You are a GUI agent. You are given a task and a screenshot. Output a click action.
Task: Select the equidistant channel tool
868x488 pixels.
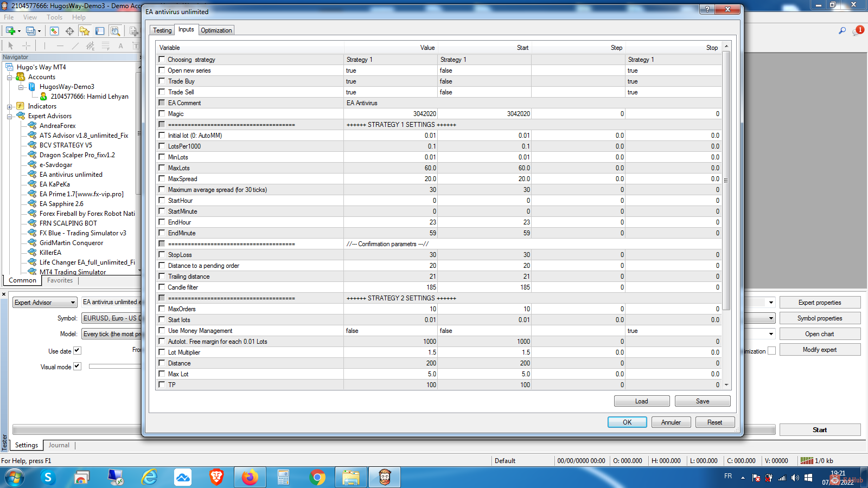pos(90,46)
